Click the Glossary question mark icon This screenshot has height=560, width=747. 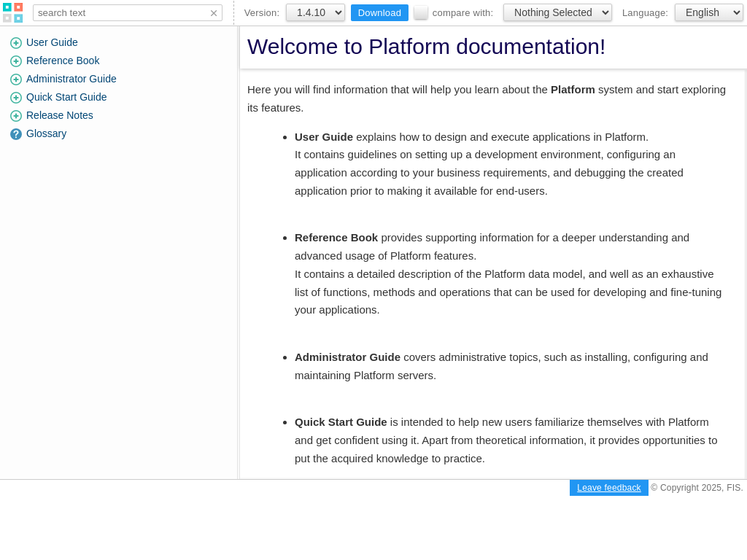pyautogui.click(x=16, y=134)
